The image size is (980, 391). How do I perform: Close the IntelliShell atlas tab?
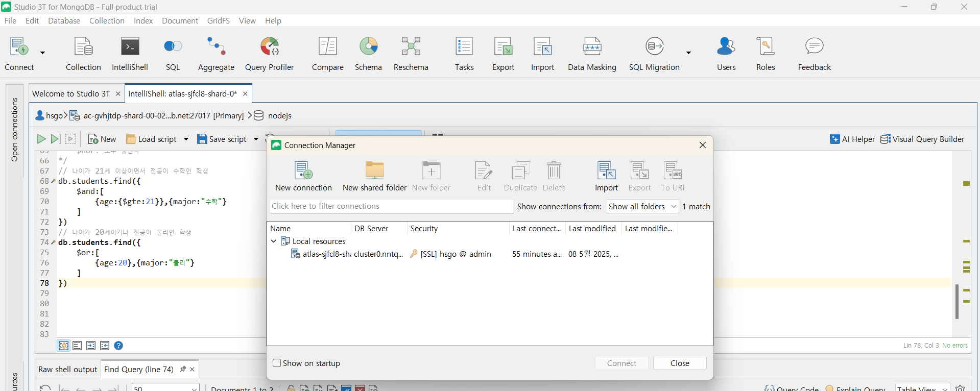245,93
